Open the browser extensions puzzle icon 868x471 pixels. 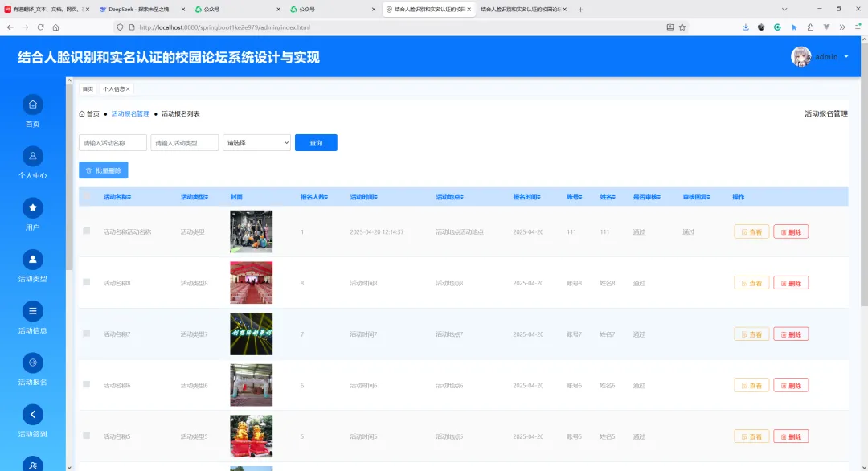(x=810, y=27)
